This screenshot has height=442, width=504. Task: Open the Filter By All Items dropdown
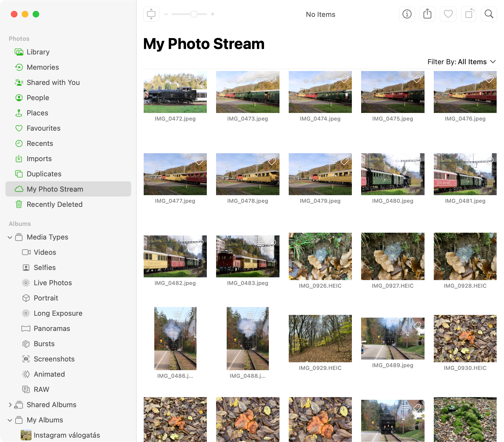[x=462, y=62]
